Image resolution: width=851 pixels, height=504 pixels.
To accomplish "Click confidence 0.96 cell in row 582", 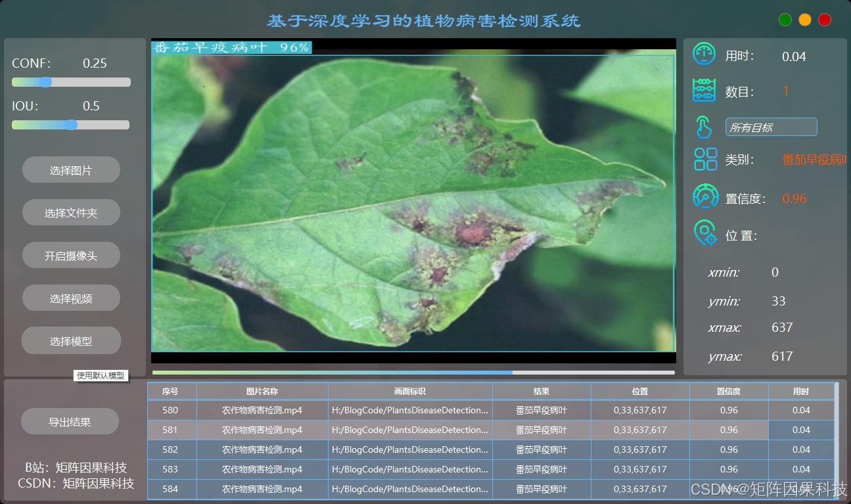I will tap(729, 449).
